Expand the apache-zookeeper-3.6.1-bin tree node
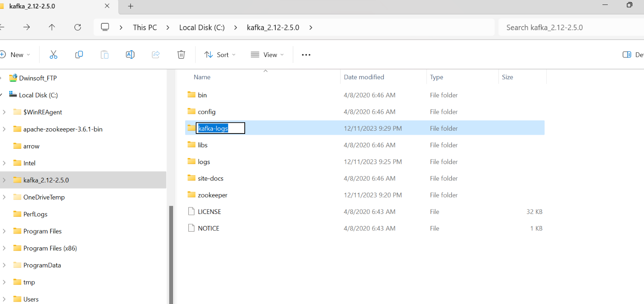 click(4, 129)
